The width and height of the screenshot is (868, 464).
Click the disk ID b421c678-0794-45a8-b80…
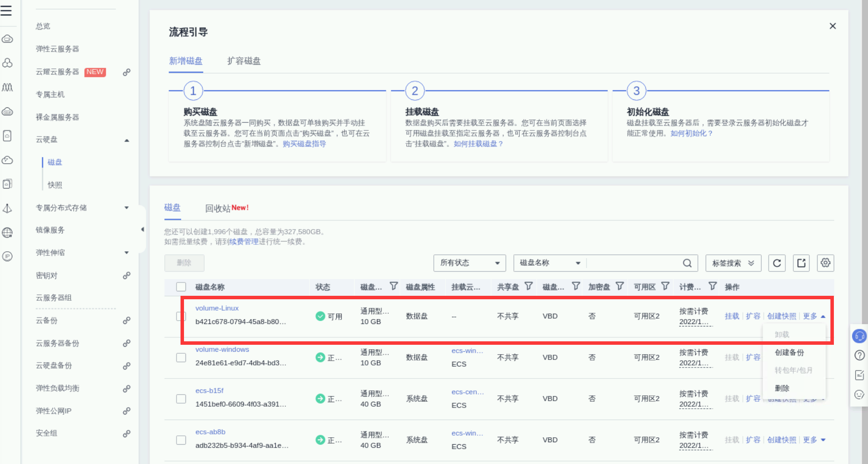pyautogui.click(x=241, y=322)
